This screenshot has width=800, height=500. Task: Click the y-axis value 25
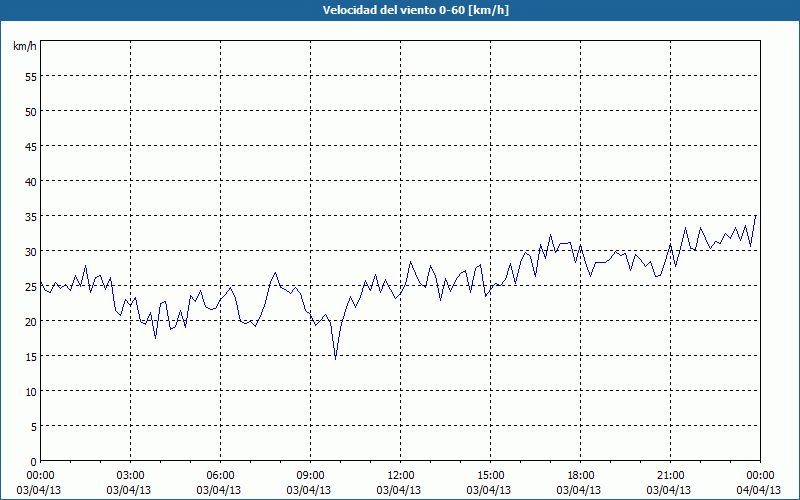tap(31, 287)
